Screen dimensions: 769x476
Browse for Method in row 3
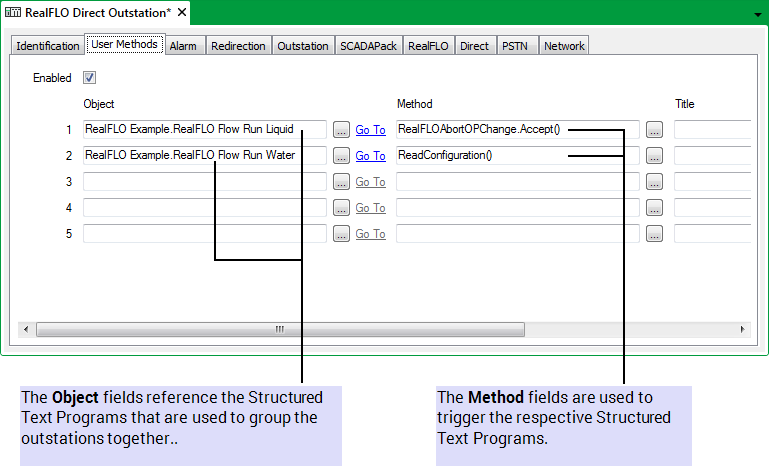coord(654,181)
